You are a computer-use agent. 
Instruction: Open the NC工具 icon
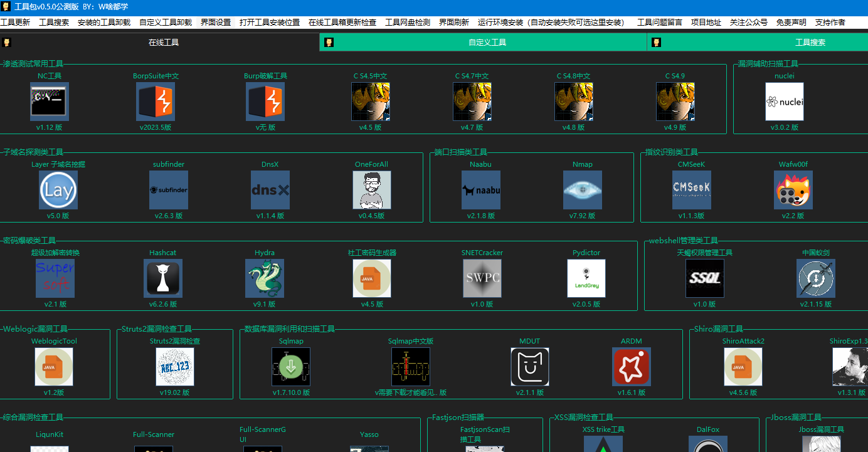pyautogui.click(x=50, y=102)
